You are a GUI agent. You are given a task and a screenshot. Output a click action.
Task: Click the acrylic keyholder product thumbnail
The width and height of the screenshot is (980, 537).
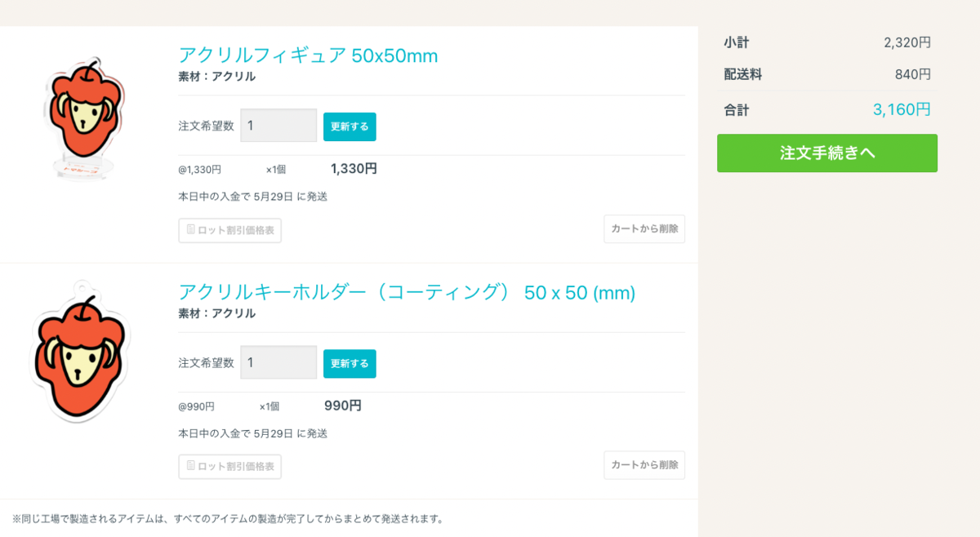pos(79,353)
